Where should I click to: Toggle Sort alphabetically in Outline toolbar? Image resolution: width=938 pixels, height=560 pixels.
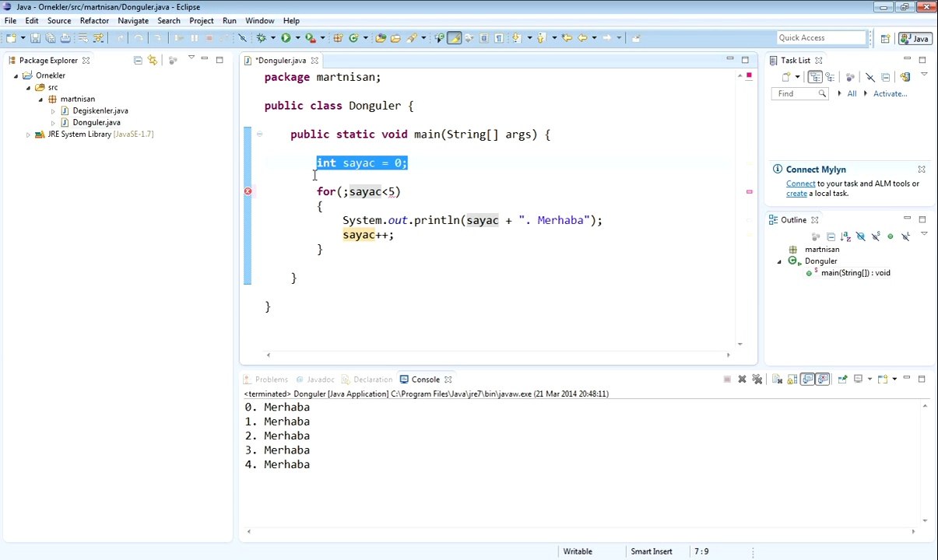click(x=846, y=236)
